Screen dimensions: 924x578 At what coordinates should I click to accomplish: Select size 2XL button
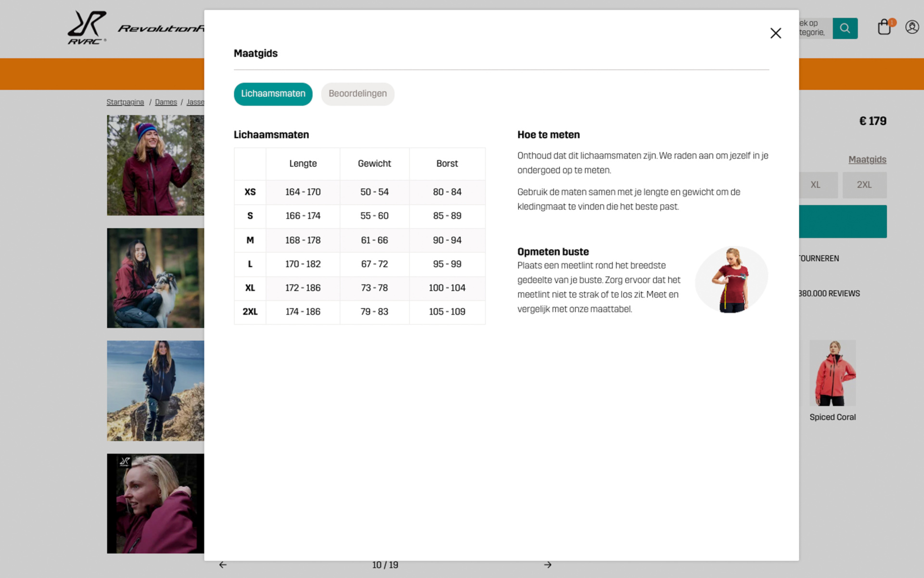pos(864,185)
